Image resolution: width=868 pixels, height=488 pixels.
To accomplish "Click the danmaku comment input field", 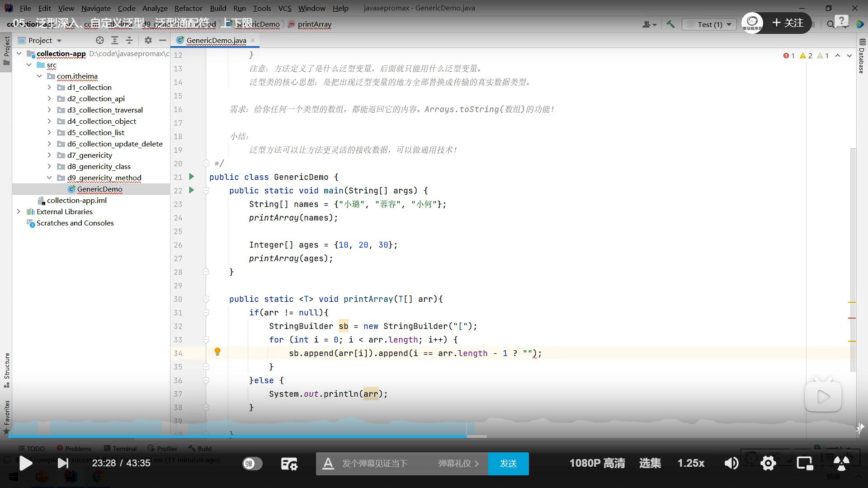I will click(375, 464).
